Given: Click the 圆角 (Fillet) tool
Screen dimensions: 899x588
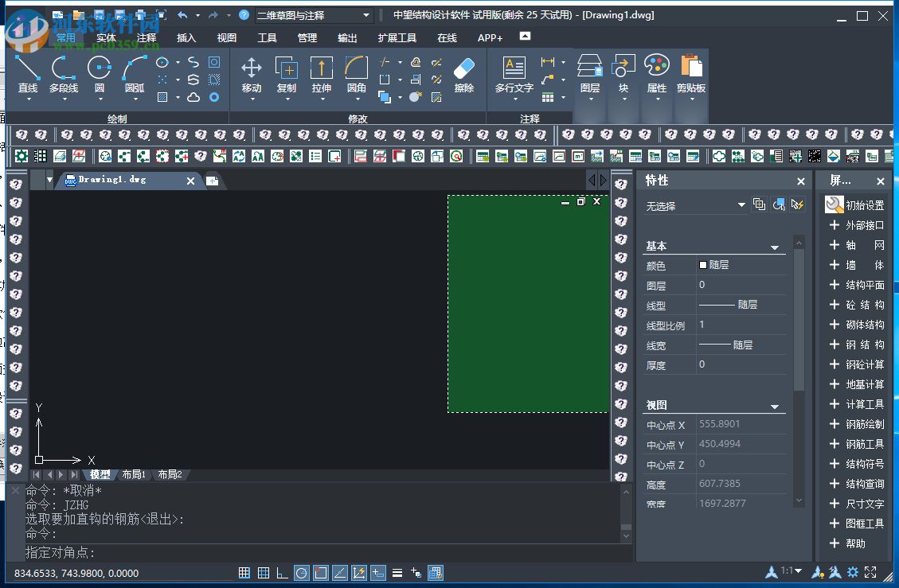Looking at the screenshot, I should (x=356, y=73).
